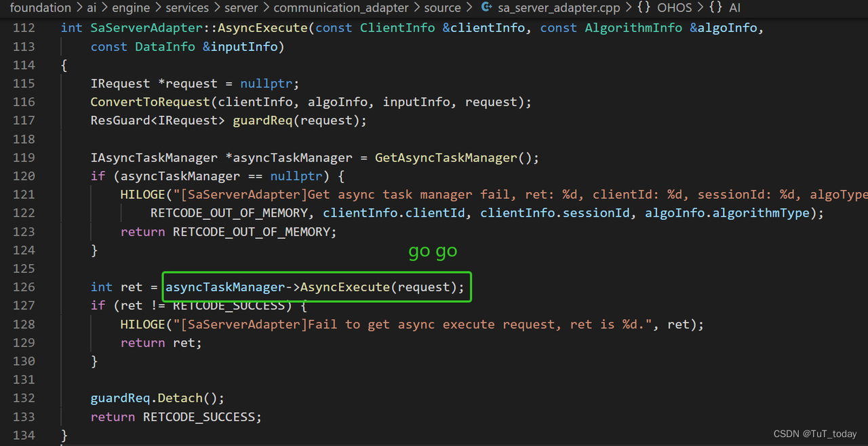Image resolution: width=868 pixels, height=446 pixels.
Task: Open the OHOS namespace breadcrumb
Action: click(x=675, y=8)
